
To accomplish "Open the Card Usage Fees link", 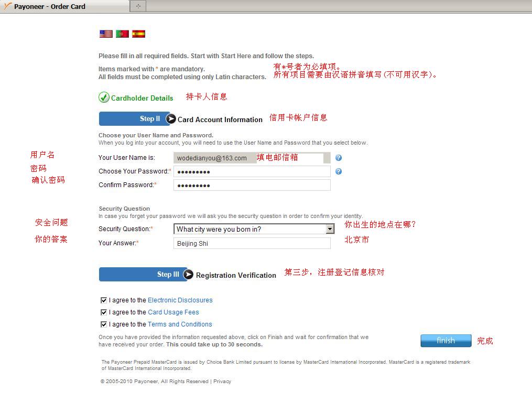I will [x=173, y=312].
